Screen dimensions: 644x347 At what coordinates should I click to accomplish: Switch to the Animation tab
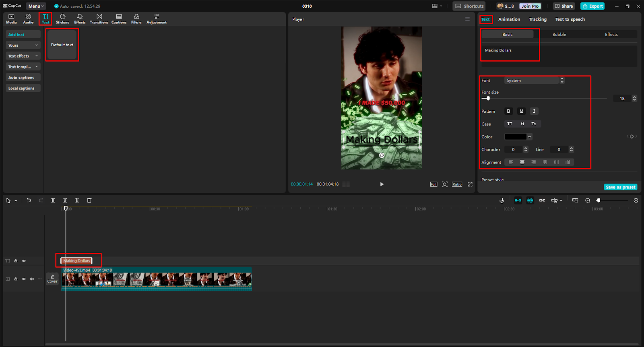coord(509,19)
